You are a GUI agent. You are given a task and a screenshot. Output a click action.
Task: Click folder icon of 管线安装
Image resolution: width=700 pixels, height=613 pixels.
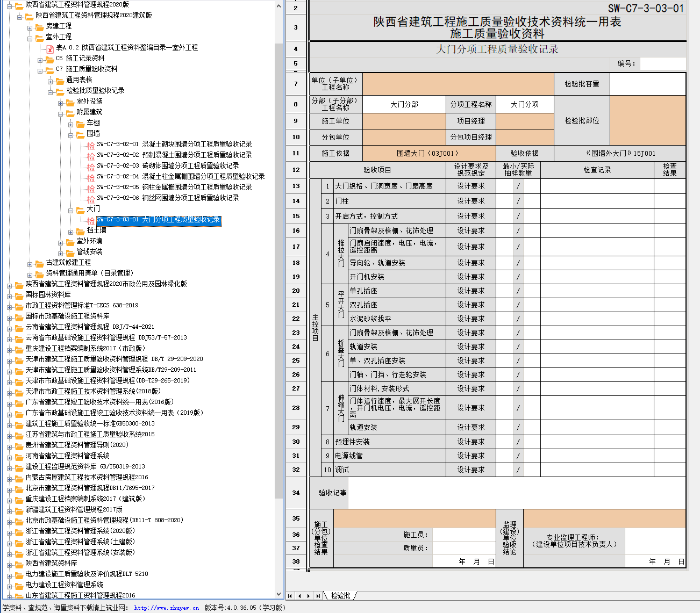(70, 252)
